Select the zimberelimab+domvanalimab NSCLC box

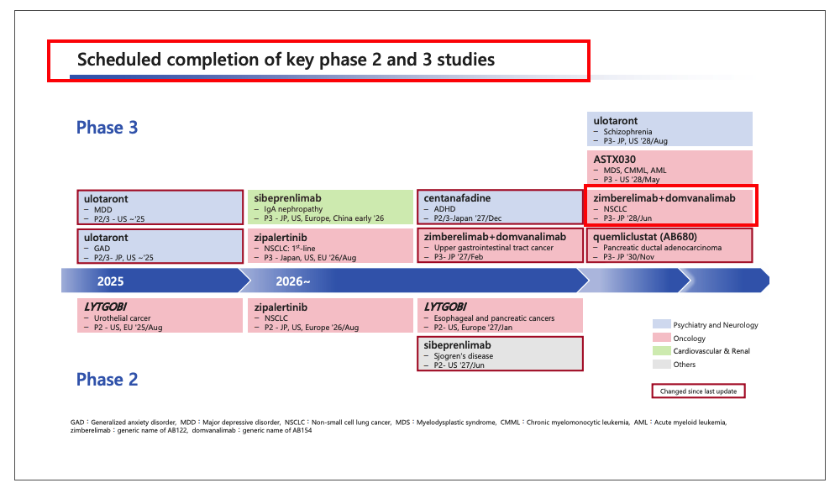(671, 207)
